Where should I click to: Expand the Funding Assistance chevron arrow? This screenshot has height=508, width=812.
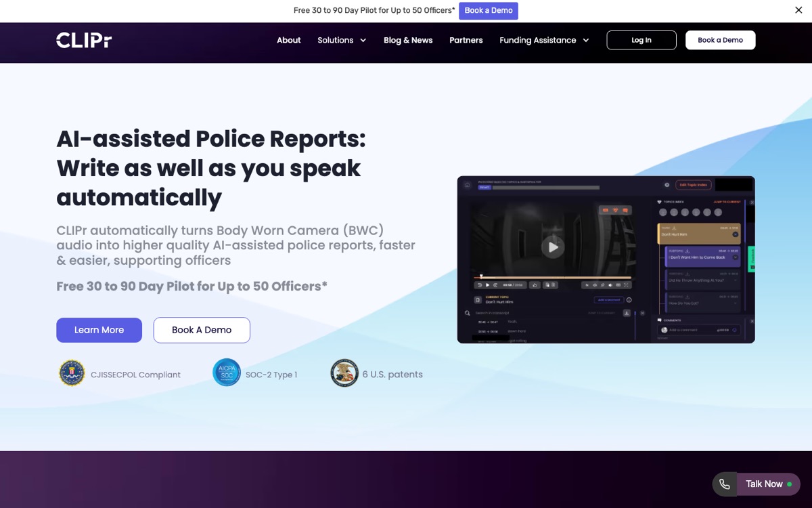[586, 41]
